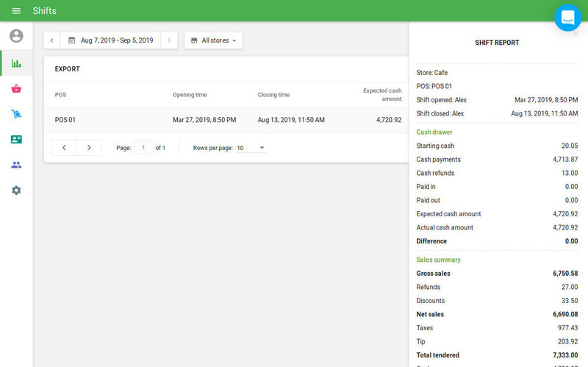This screenshot has height=367, width=588.
Task: Open the Items basket sidebar icon
Action: click(x=16, y=89)
